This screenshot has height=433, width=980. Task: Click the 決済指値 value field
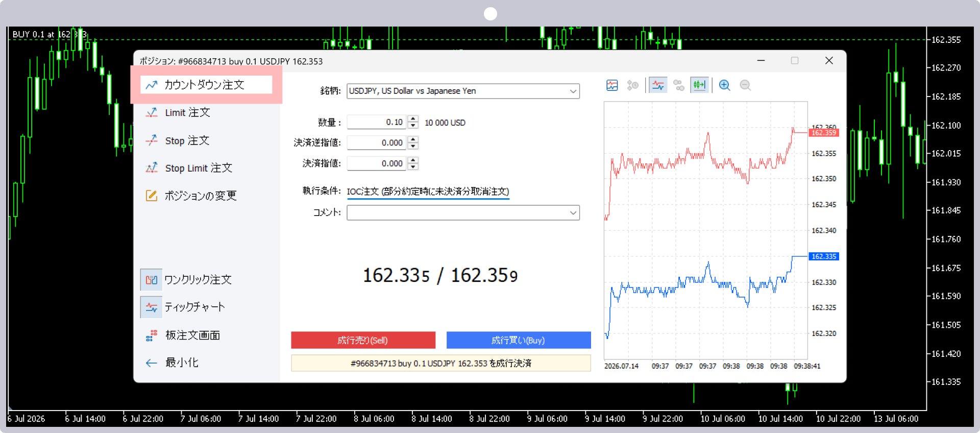coord(377,163)
